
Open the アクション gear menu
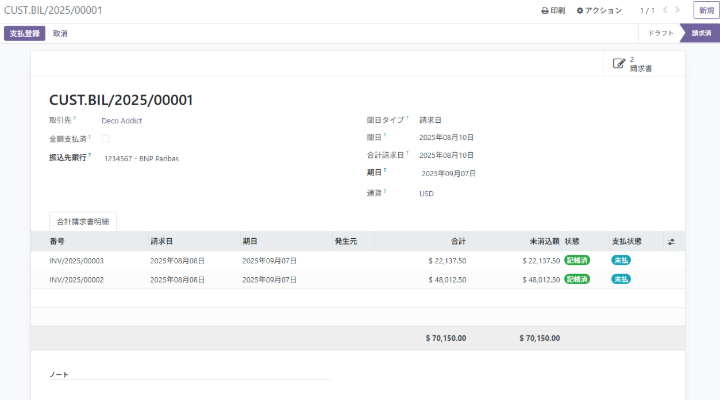[x=580, y=10]
